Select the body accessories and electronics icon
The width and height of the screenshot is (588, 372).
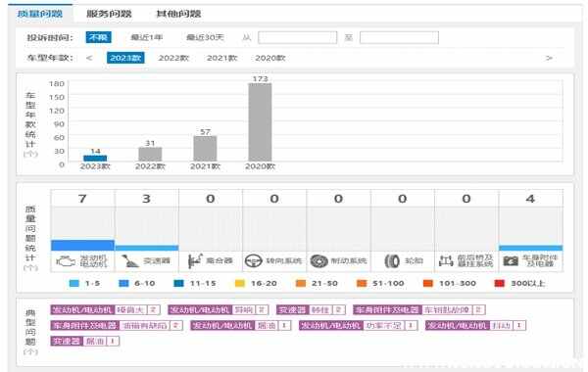tap(511, 260)
